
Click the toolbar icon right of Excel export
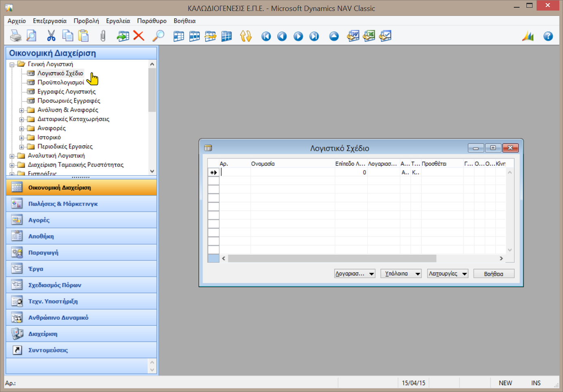[385, 36]
